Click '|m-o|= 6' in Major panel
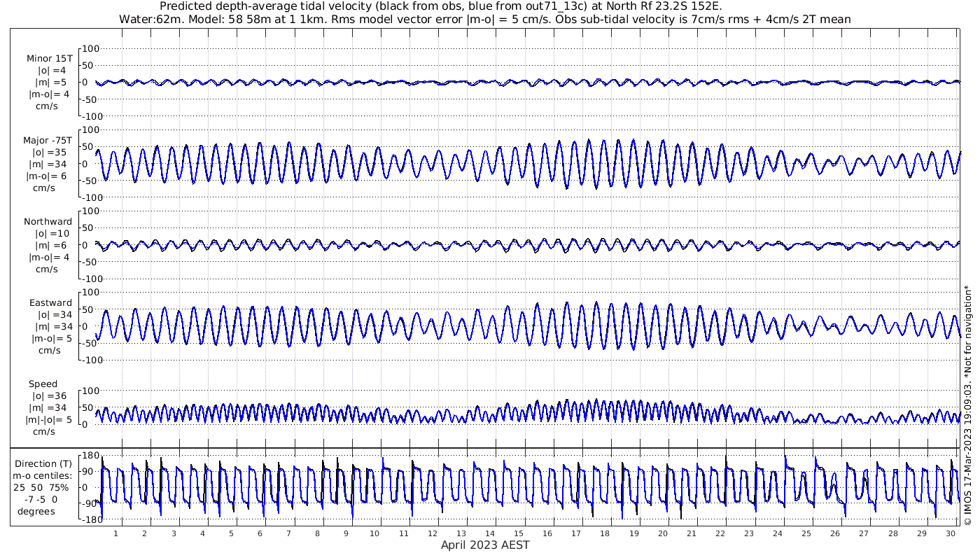This screenshot has height=560, width=980. (48, 176)
